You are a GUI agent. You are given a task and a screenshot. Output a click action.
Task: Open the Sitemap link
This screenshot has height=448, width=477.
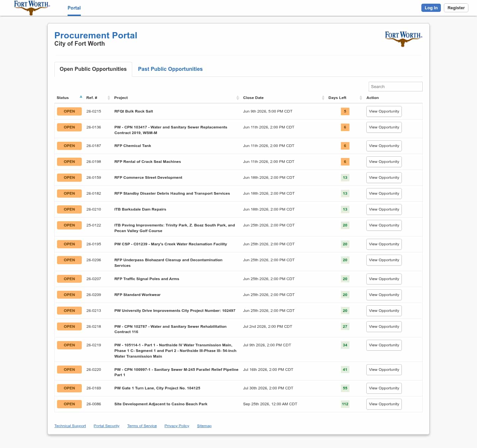[204, 426]
